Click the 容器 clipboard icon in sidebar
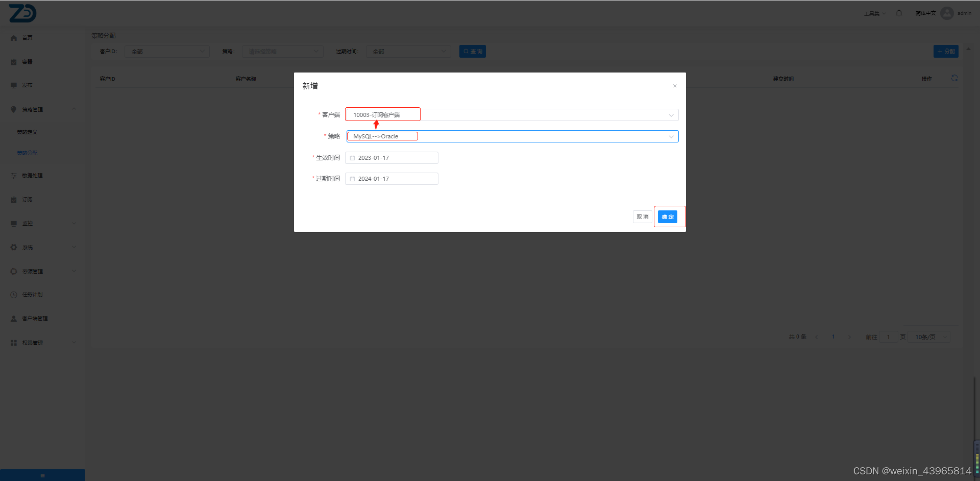980x481 pixels. click(x=14, y=62)
